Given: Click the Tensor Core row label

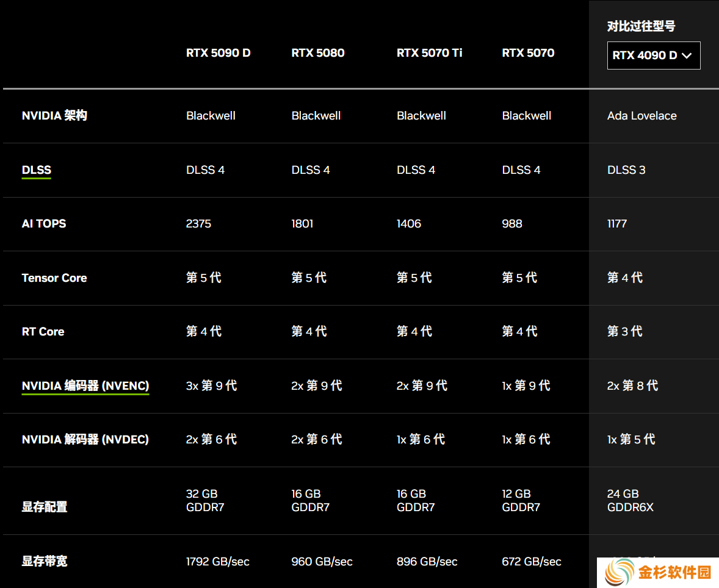Looking at the screenshot, I should pyautogui.click(x=54, y=278).
